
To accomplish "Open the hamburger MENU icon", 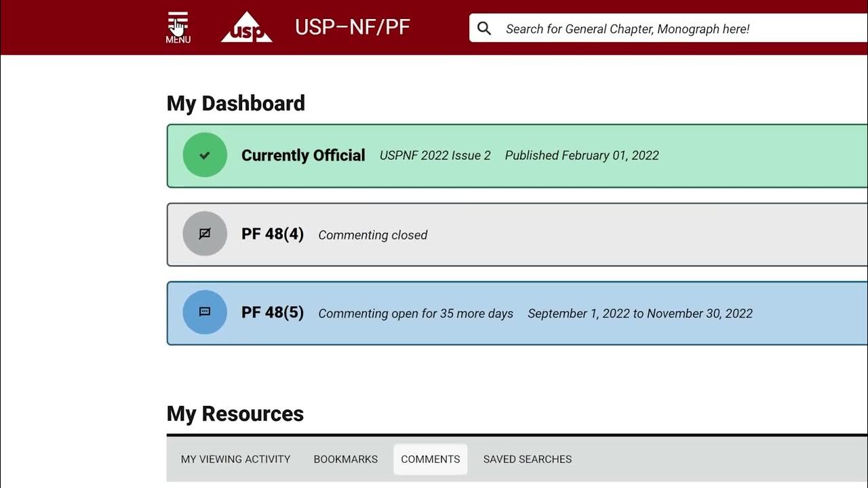I will coord(178,27).
